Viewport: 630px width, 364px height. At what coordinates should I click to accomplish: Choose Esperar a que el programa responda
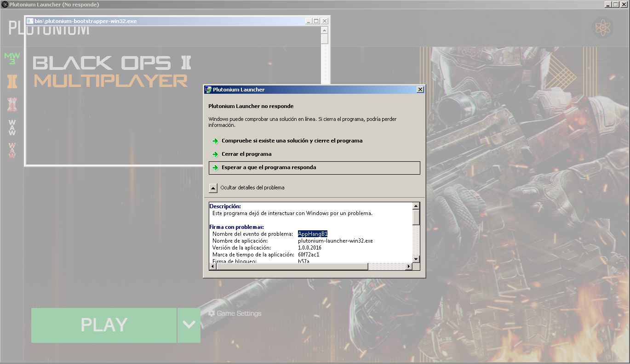click(315, 168)
